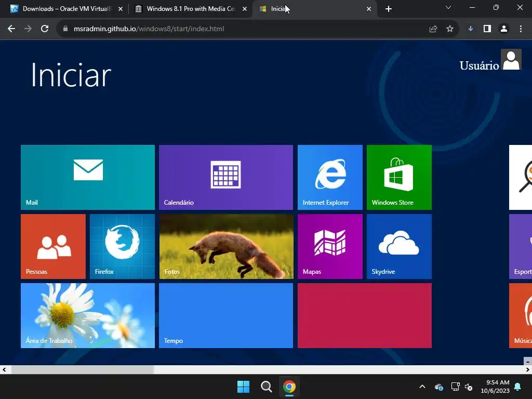The width and height of the screenshot is (532, 399).
Task: Open the Calendário tile
Action: click(x=226, y=177)
